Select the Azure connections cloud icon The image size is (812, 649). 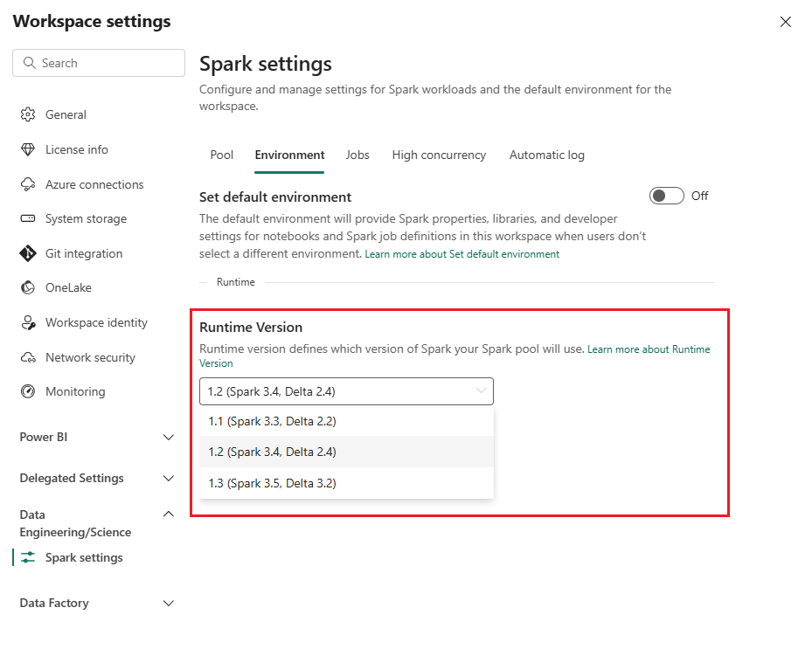[28, 184]
